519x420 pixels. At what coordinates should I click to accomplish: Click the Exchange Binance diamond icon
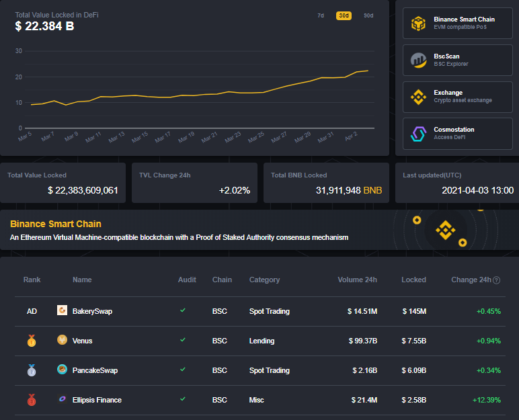coord(418,97)
